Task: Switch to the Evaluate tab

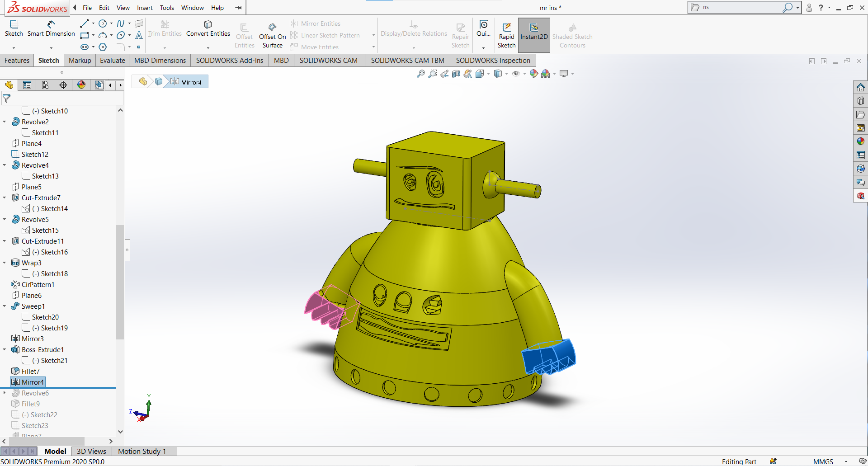Action: (x=113, y=60)
